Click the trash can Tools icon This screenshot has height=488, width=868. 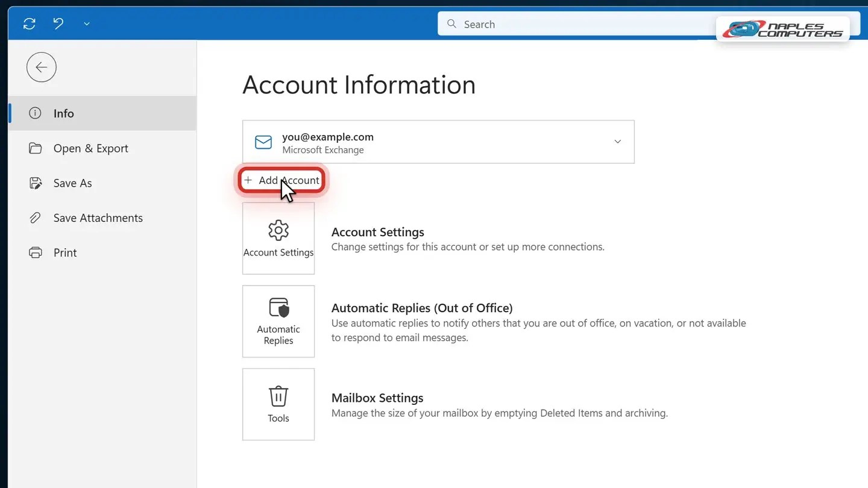[278, 396]
